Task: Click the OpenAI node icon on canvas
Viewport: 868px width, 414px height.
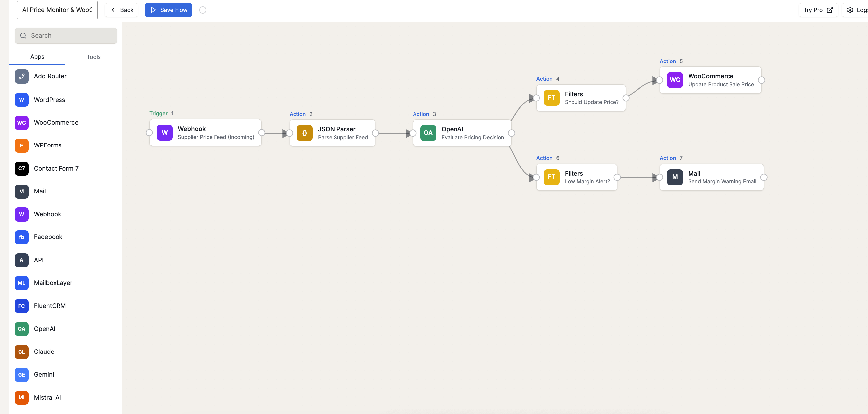Action: (428, 133)
